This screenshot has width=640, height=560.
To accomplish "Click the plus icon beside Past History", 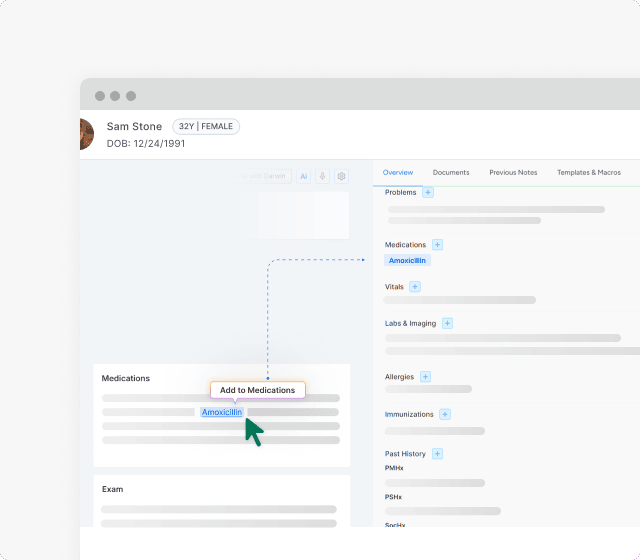I will 437,454.
